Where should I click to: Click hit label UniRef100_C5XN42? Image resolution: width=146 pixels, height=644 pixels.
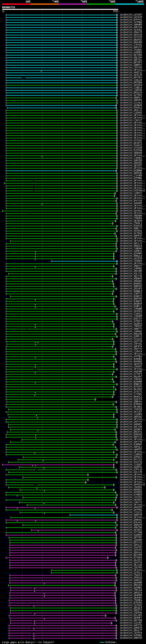coord(131,50)
